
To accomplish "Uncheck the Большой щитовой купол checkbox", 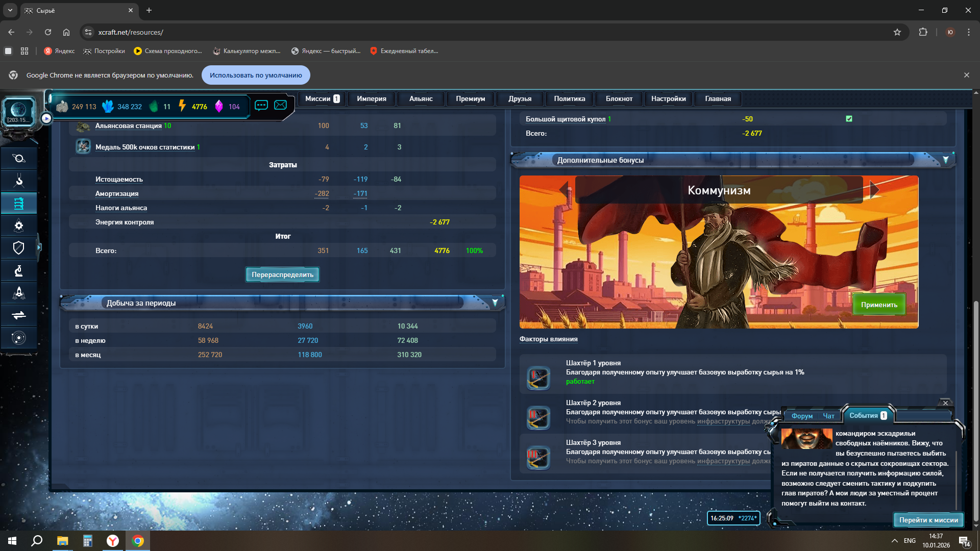I will point(849,119).
